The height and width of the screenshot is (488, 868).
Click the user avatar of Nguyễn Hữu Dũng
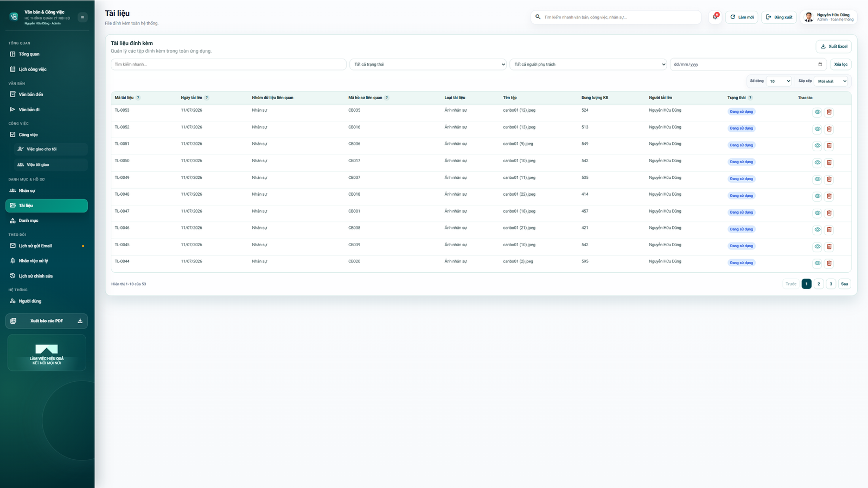pyautogui.click(x=809, y=17)
